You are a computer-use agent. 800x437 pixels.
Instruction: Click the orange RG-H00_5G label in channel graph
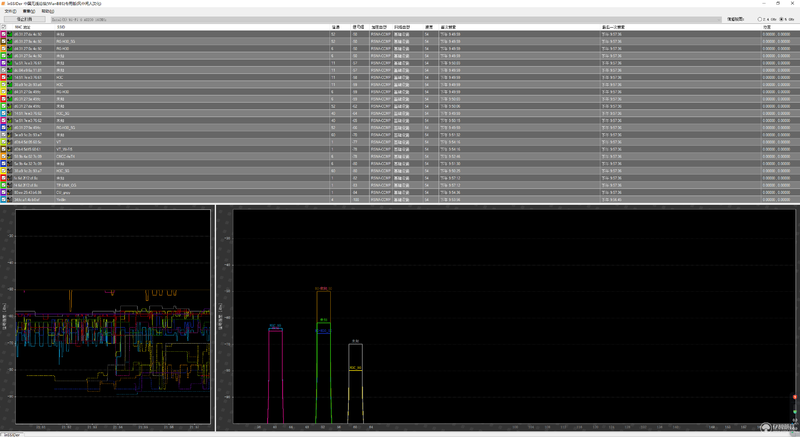pyautogui.click(x=323, y=289)
